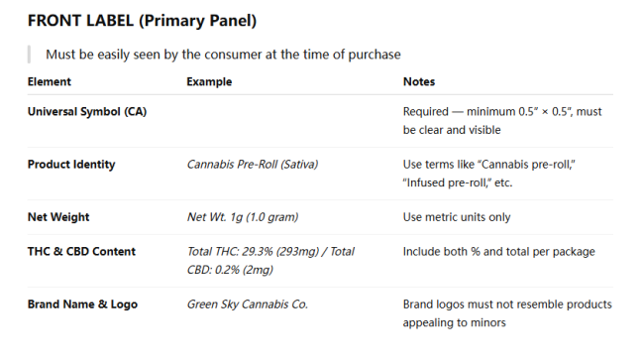
Task: Click the note about logos appealing to minors
Action: 507,313
